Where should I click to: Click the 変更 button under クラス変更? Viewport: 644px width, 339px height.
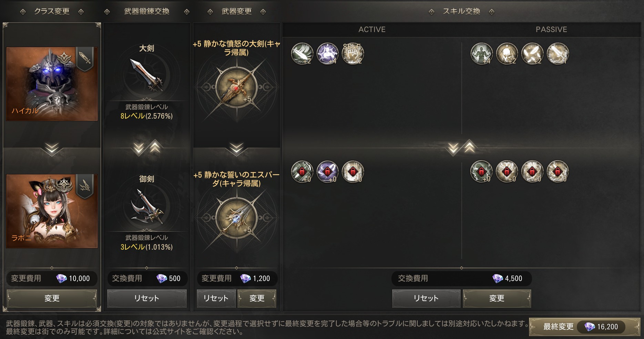tap(52, 298)
